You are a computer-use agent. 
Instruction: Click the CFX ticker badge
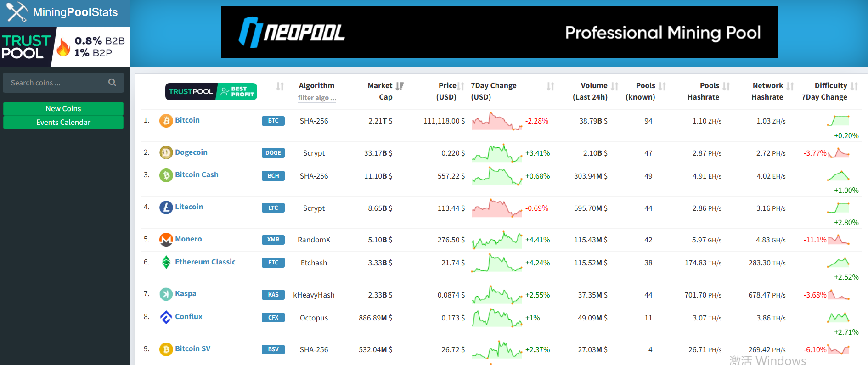(273, 318)
